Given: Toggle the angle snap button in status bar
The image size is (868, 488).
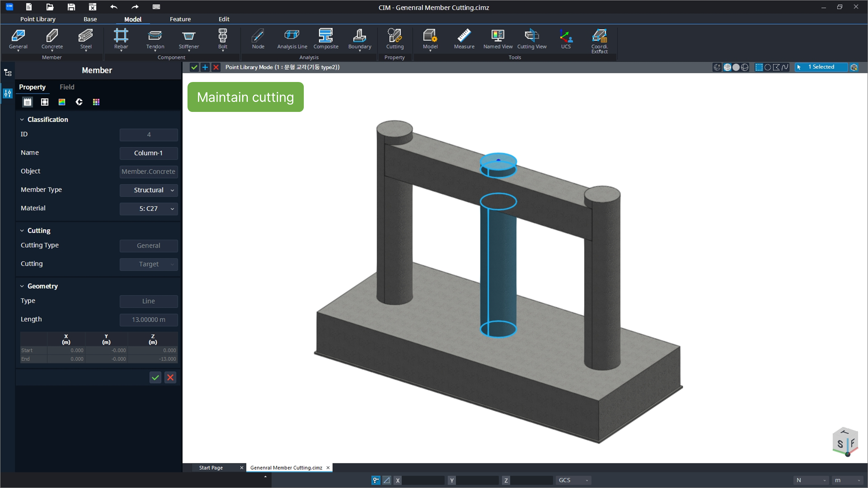Looking at the screenshot, I should pyautogui.click(x=387, y=480).
